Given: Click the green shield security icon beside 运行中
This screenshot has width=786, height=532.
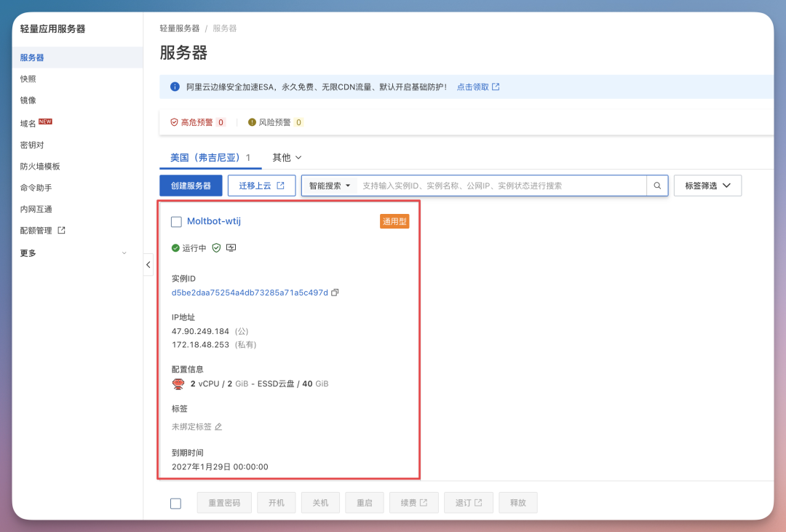Looking at the screenshot, I should click(216, 247).
